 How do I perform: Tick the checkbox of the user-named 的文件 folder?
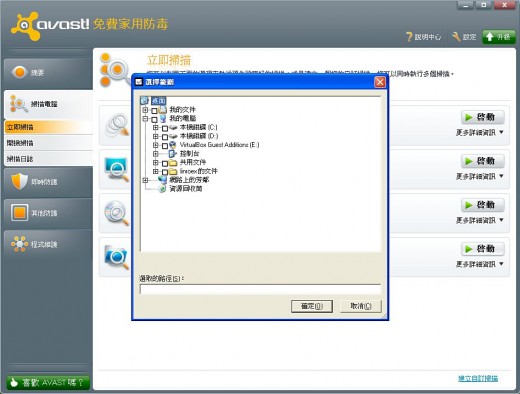[x=165, y=172]
